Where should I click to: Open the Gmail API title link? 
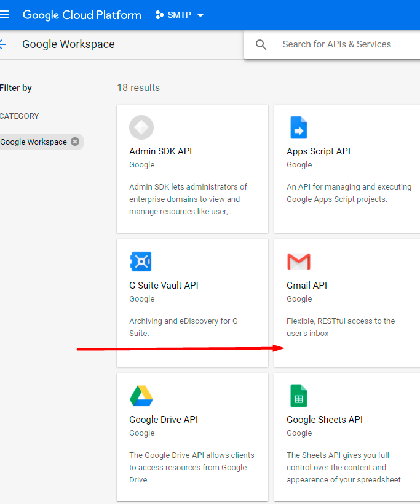(307, 286)
